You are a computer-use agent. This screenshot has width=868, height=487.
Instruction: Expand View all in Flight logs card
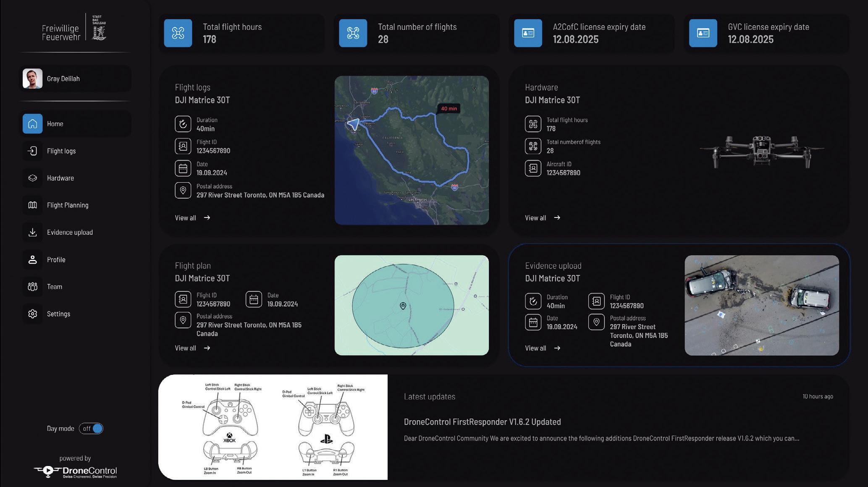pos(191,218)
